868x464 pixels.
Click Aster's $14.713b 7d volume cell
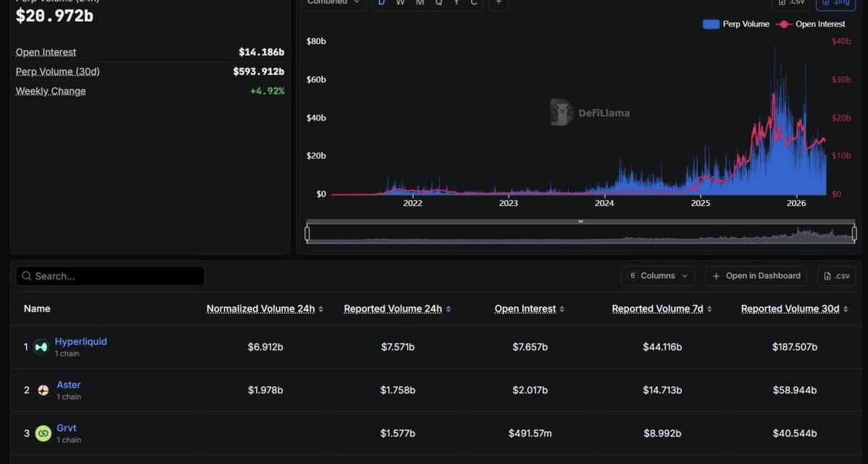663,390
